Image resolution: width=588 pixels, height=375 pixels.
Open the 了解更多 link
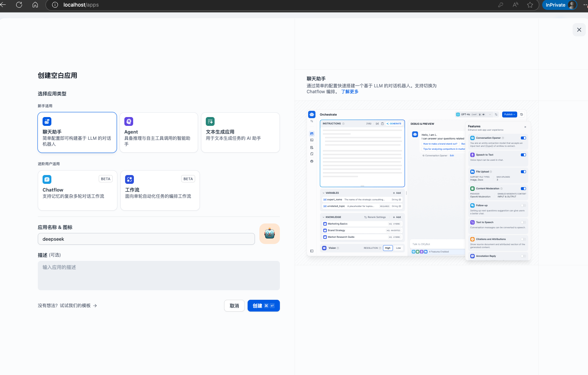350,92
